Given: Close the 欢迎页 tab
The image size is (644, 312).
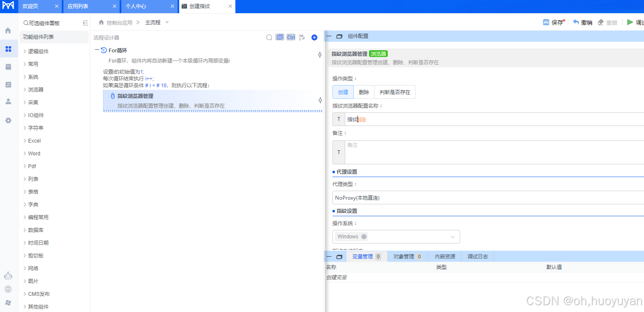Looking at the screenshot, I should pos(57,6).
